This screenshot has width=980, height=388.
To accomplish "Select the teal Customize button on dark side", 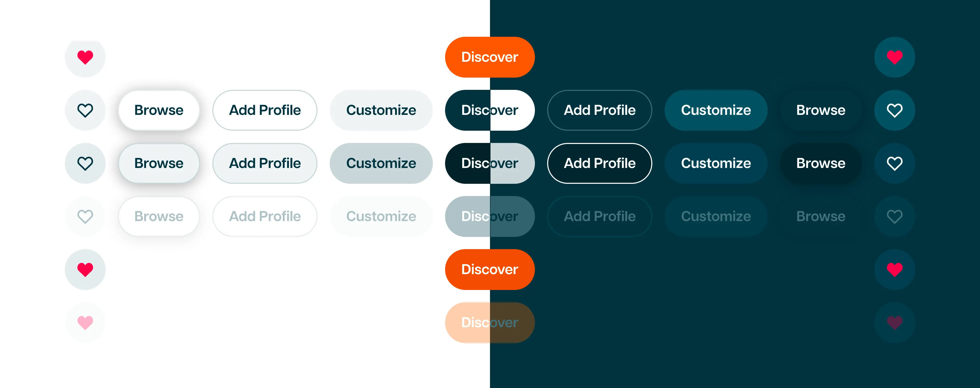I will click(716, 110).
